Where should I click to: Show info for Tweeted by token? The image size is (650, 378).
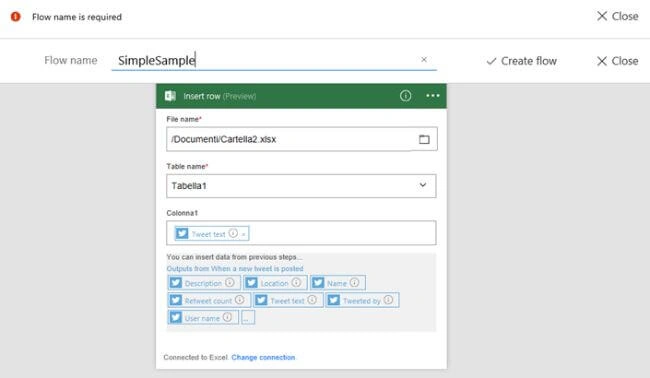pos(388,300)
